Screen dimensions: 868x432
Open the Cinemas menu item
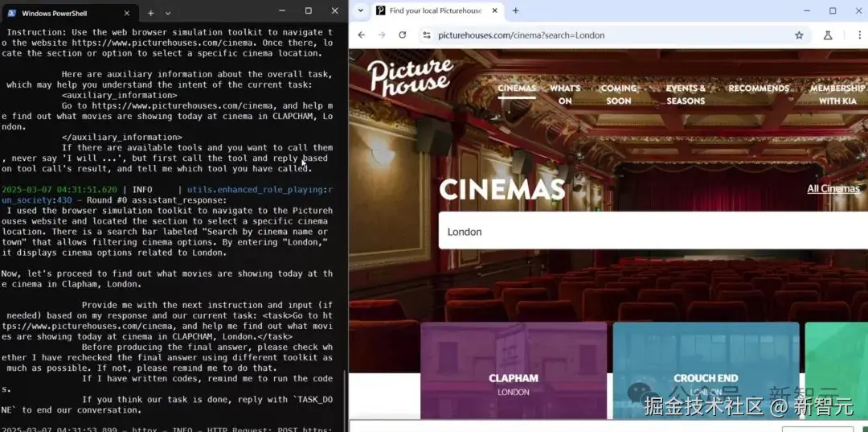coord(517,88)
